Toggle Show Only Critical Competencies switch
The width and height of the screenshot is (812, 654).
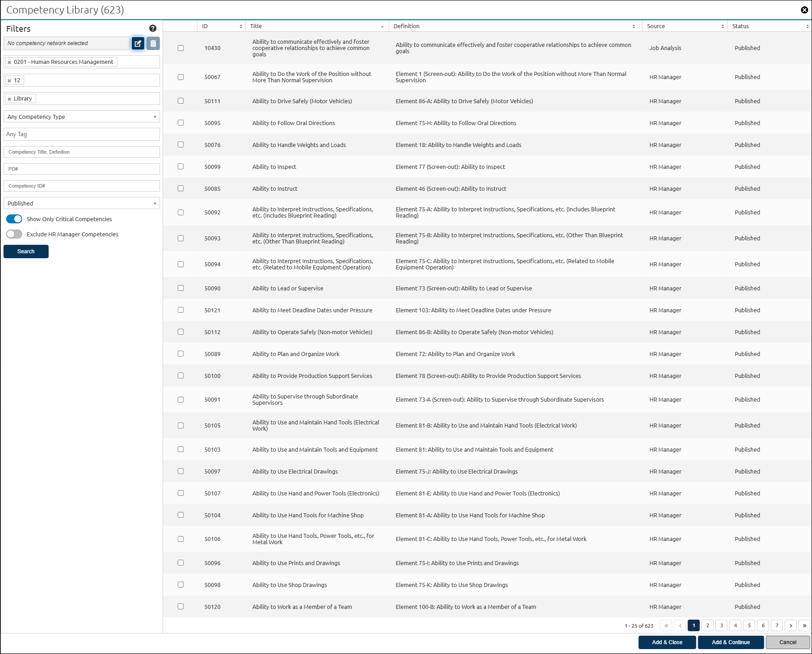[x=14, y=219]
